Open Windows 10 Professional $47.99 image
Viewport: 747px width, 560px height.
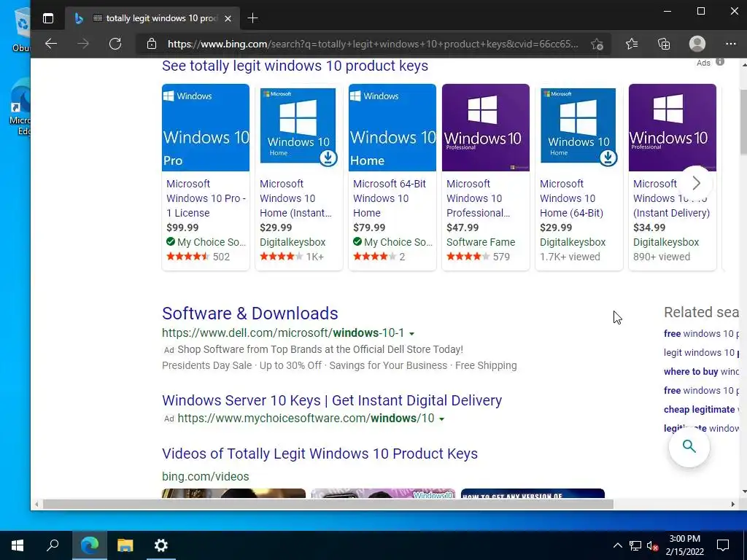[x=485, y=128]
